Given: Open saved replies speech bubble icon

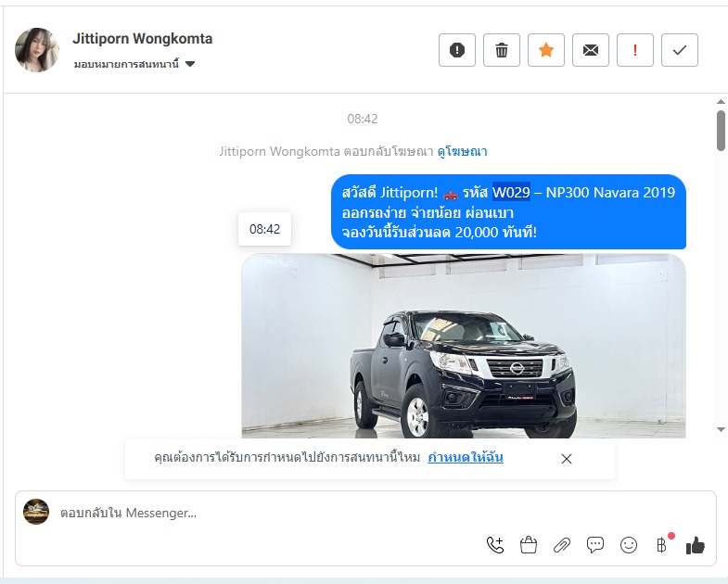Looking at the screenshot, I should tap(595, 545).
